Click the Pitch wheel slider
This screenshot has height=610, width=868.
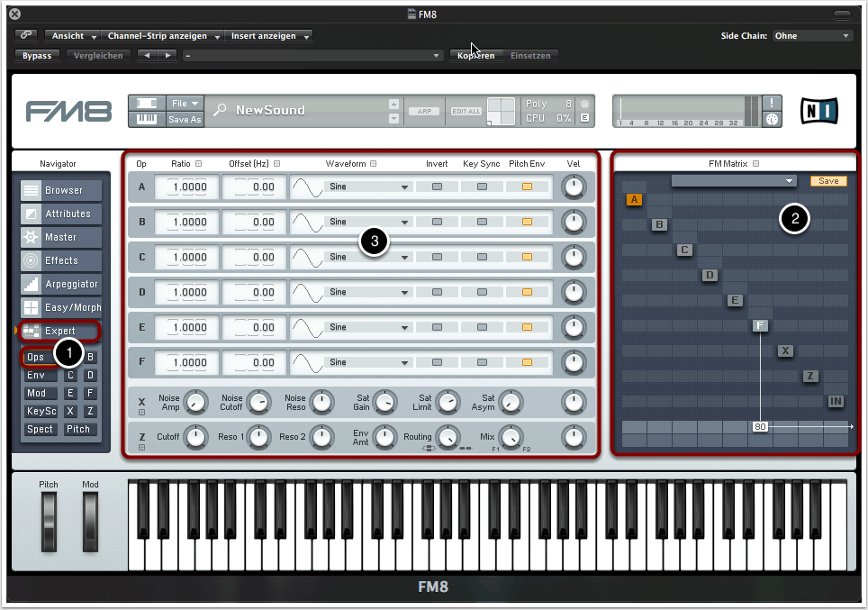pos(48,523)
